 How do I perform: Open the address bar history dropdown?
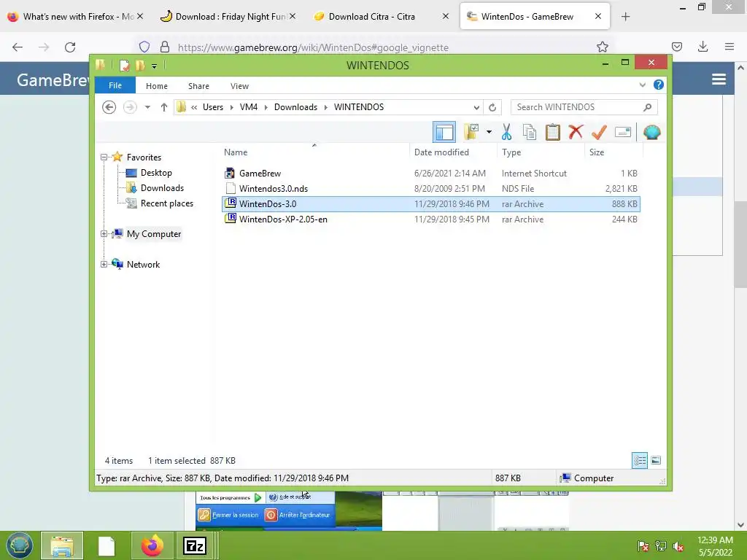(x=476, y=107)
